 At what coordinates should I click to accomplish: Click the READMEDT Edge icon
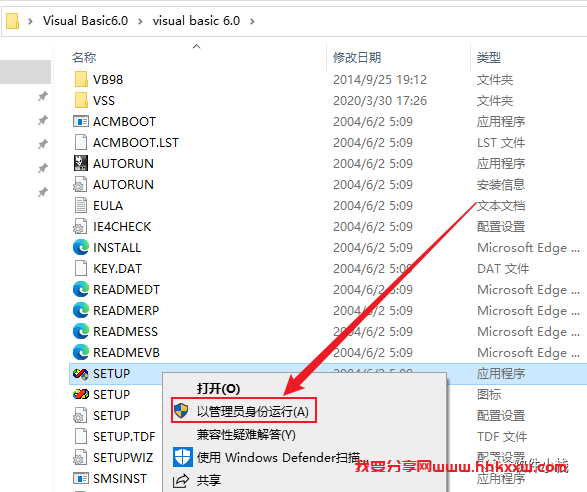point(81,289)
